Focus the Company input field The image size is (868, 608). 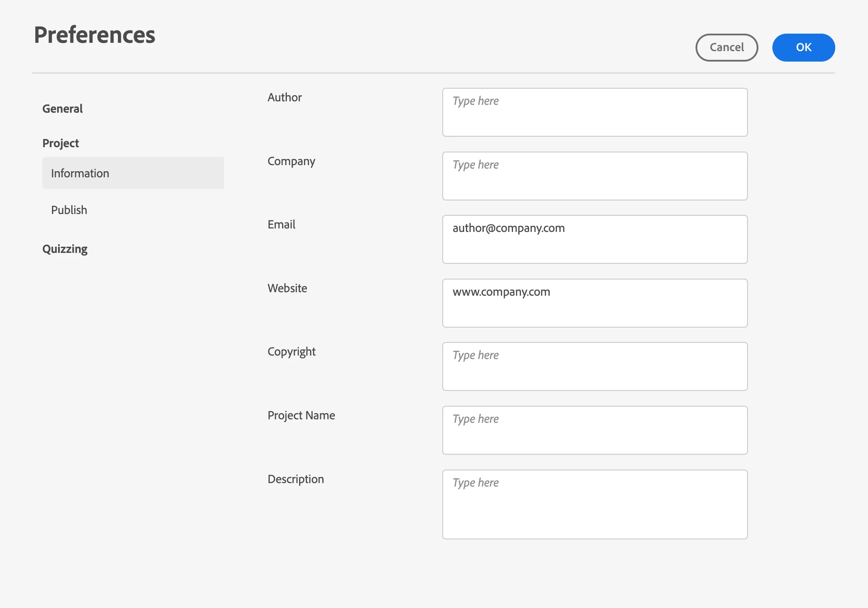click(595, 176)
